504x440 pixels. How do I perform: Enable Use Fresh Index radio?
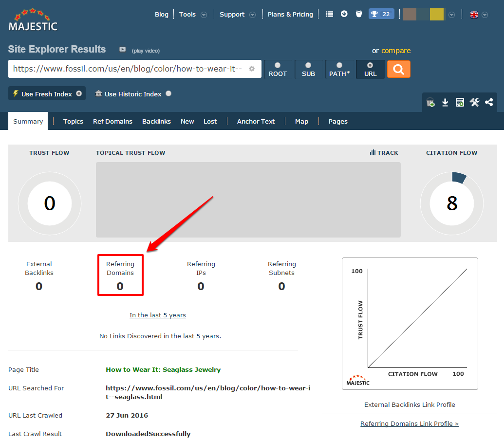pyautogui.click(x=79, y=93)
